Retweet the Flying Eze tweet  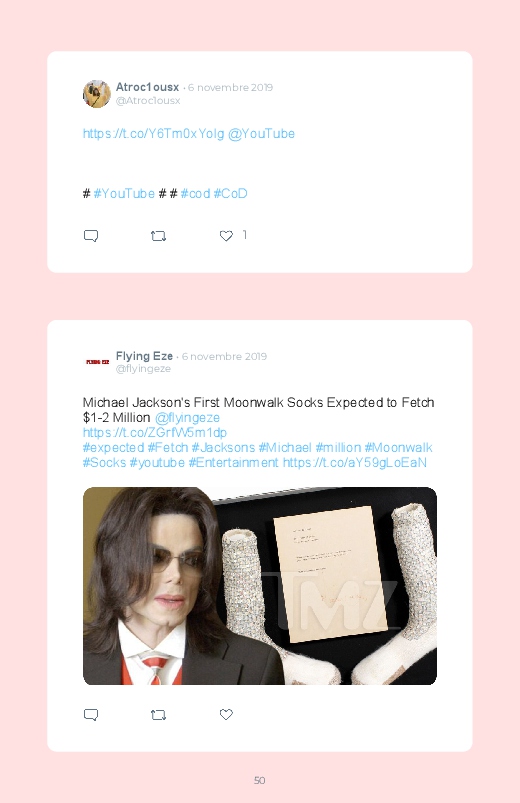[x=158, y=714]
